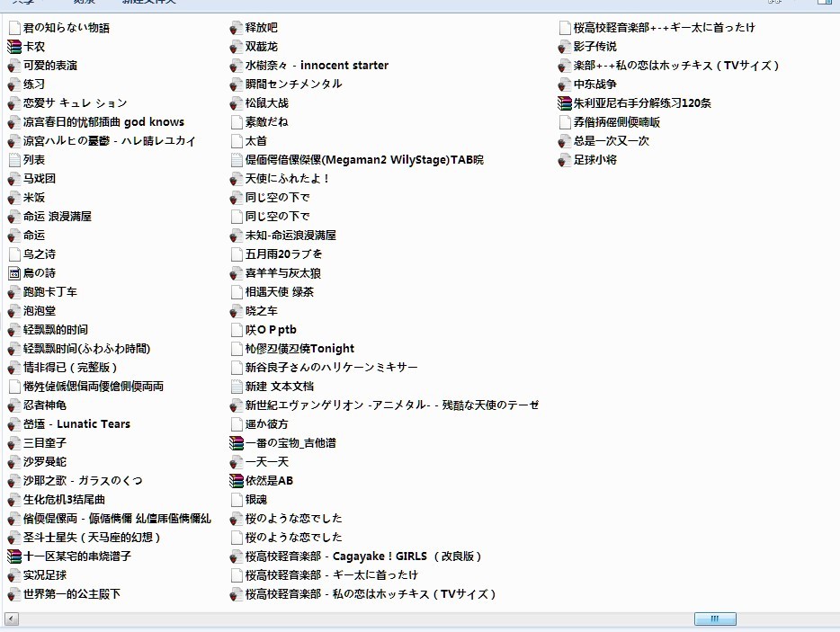840x632 pixels.
Task: Select the file 命运 浪漫满屋
Action: point(58,217)
